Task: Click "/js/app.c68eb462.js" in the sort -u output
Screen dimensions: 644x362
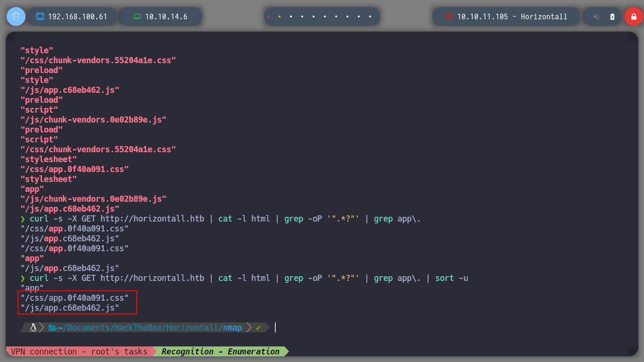Action: coord(70,308)
